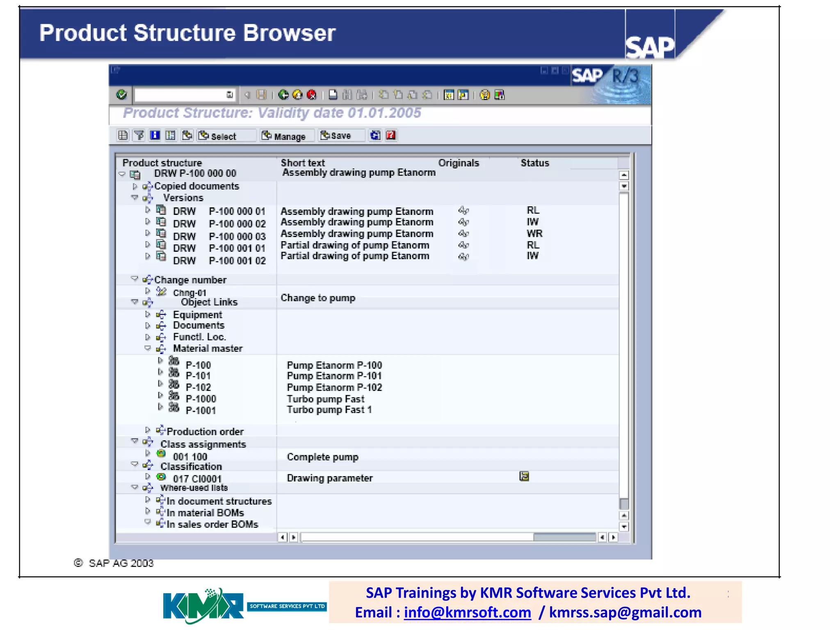Expand the Production order node

click(148, 430)
